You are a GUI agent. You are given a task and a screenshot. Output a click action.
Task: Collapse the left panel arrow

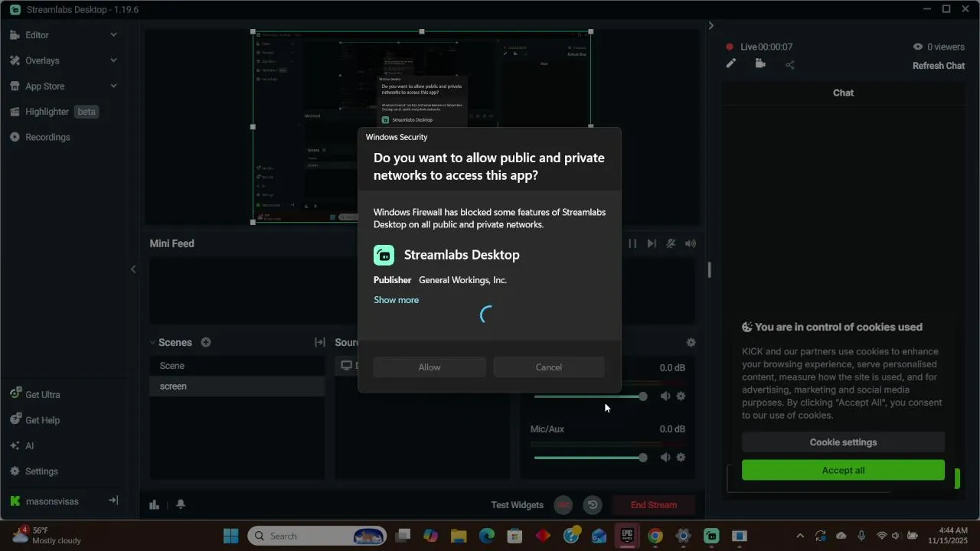133,269
